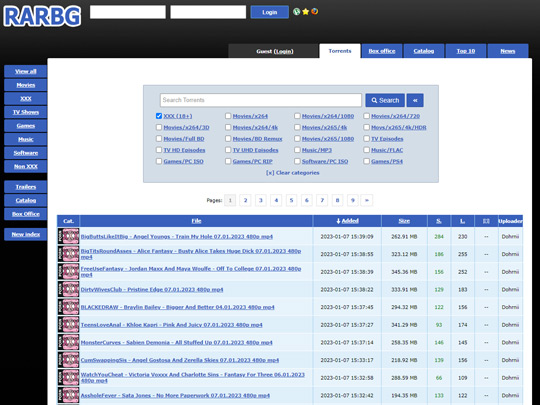Click the comments column header icon

[486, 221]
